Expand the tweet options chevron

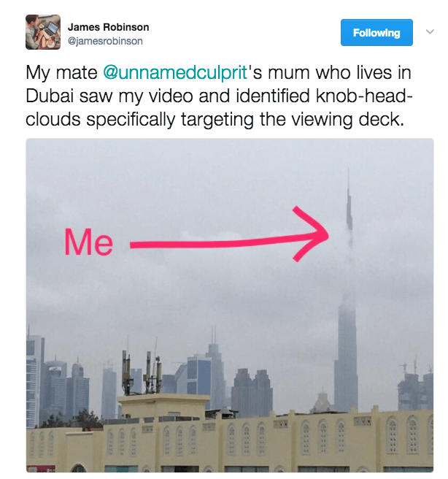(x=430, y=31)
